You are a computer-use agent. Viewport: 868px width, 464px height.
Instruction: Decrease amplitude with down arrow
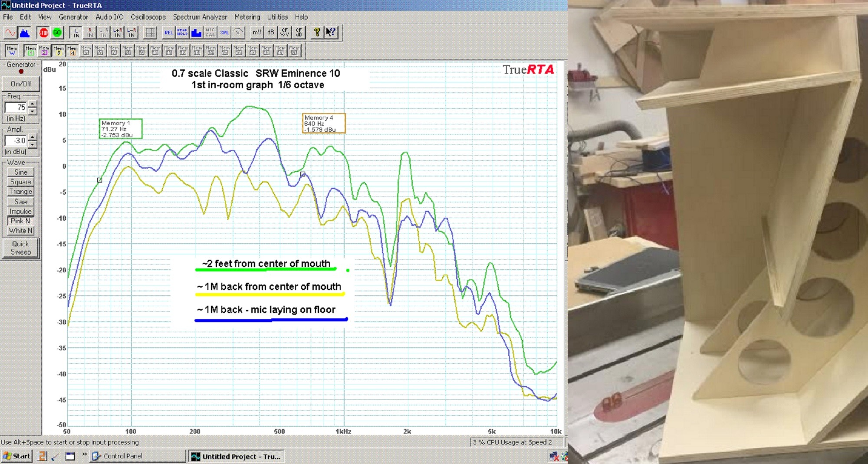pyautogui.click(x=32, y=144)
